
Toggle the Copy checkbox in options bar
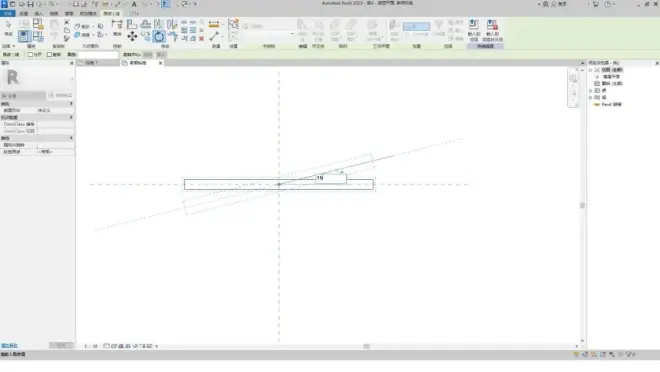coord(49,54)
